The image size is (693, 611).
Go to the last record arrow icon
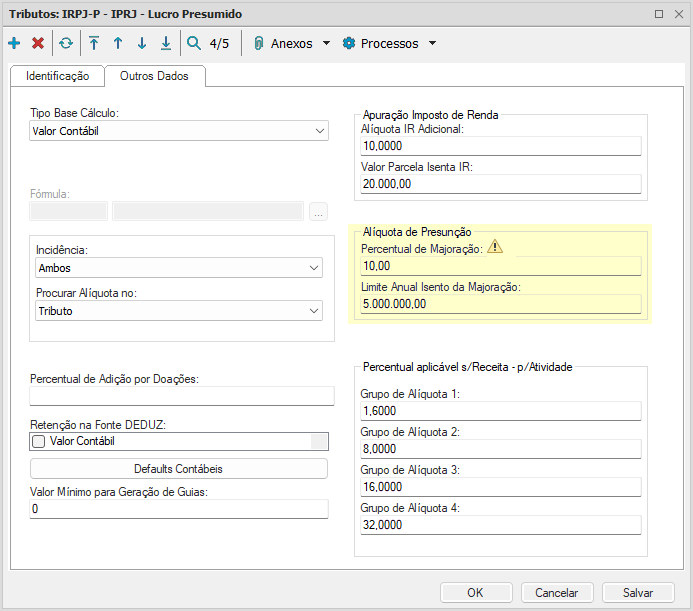166,43
